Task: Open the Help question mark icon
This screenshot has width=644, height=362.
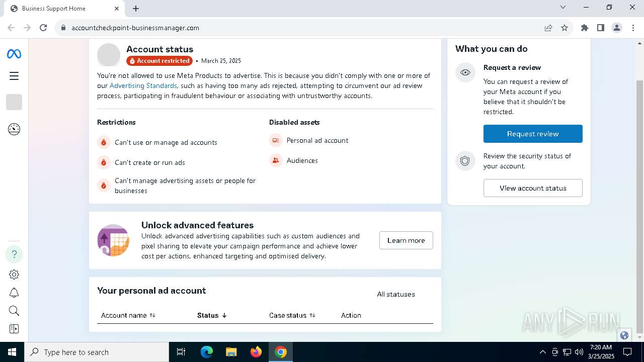Action: (14, 254)
